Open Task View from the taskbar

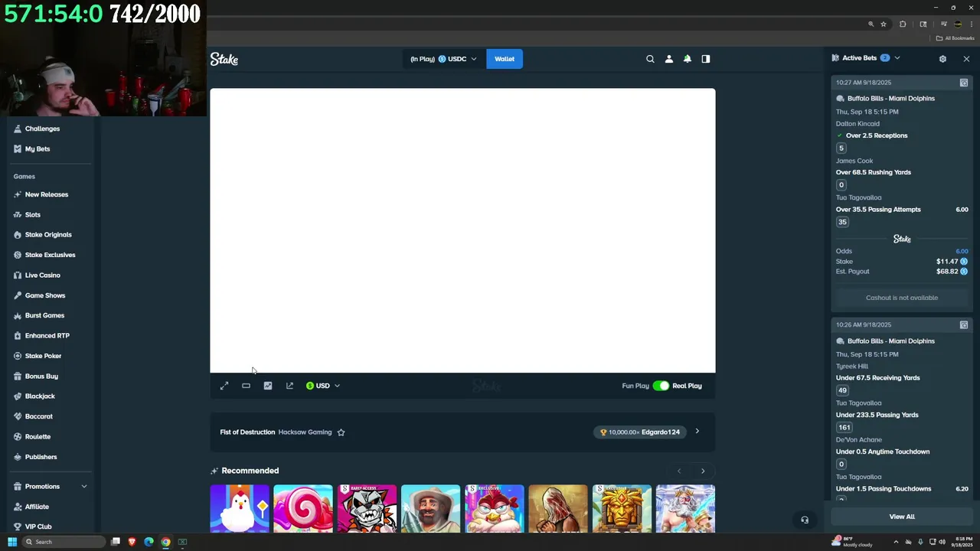[116, 542]
